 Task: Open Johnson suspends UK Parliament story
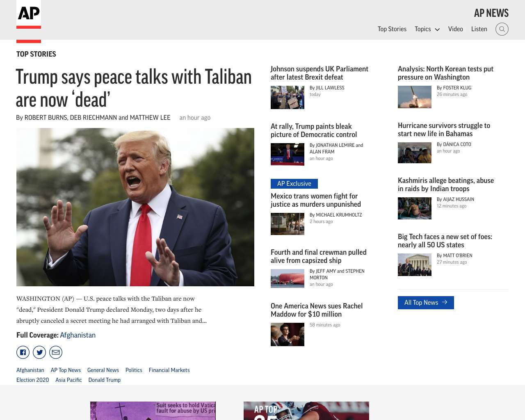click(x=320, y=73)
